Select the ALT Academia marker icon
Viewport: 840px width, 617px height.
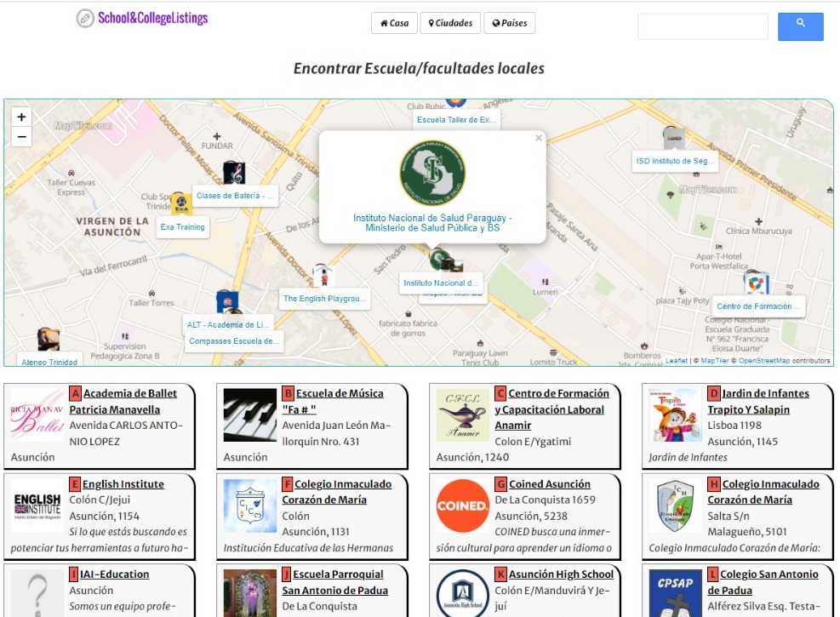pyautogui.click(x=227, y=302)
